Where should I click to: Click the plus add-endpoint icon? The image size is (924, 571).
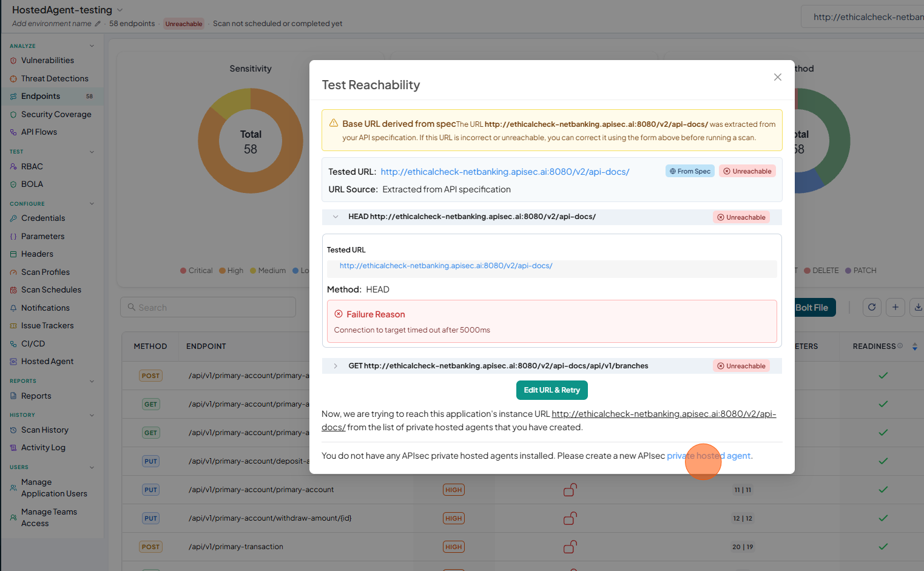tap(895, 307)
